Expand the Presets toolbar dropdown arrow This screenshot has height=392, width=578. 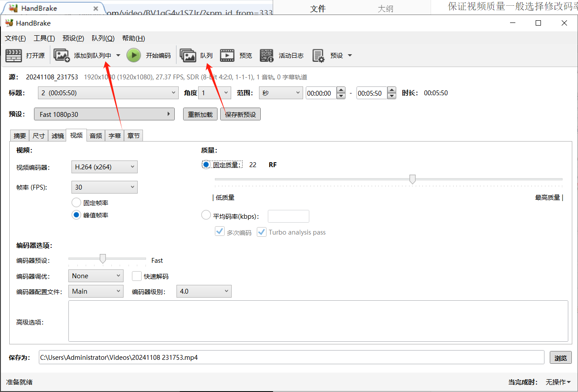pyautogui.click(x=350, y=56)
